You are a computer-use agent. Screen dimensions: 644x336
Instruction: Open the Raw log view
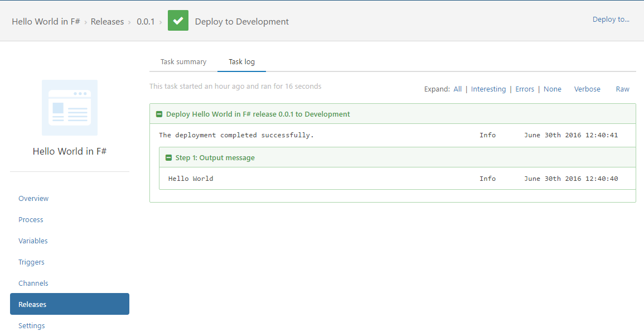tap(622, 89)
